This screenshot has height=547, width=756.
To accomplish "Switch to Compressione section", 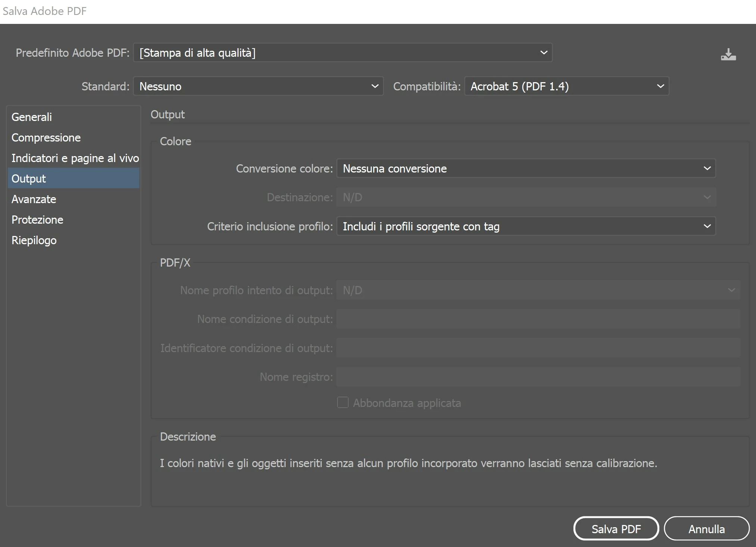I will [x=46, y=137].
